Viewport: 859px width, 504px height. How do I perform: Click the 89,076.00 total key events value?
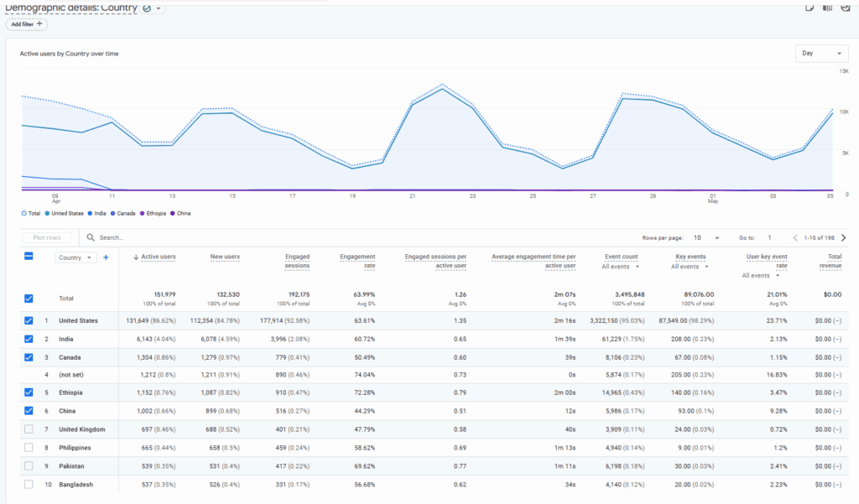pos(699,294)
